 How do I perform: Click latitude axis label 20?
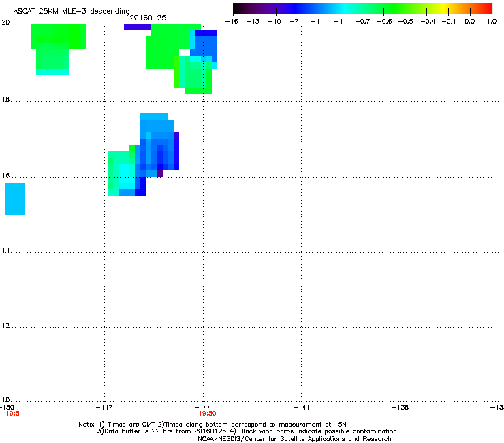(x=5, y=22)
